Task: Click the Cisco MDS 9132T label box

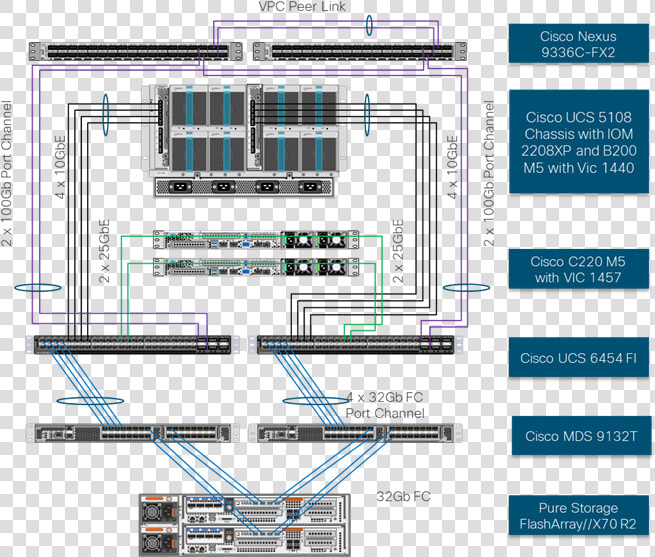Action: 581,436
